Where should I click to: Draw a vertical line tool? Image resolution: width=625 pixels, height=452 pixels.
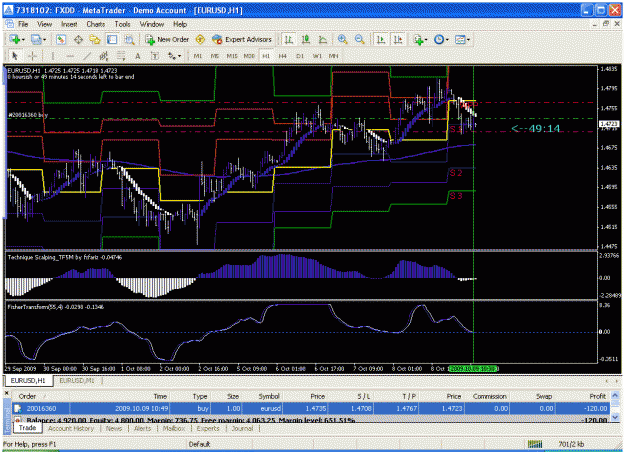coord(53,56)
